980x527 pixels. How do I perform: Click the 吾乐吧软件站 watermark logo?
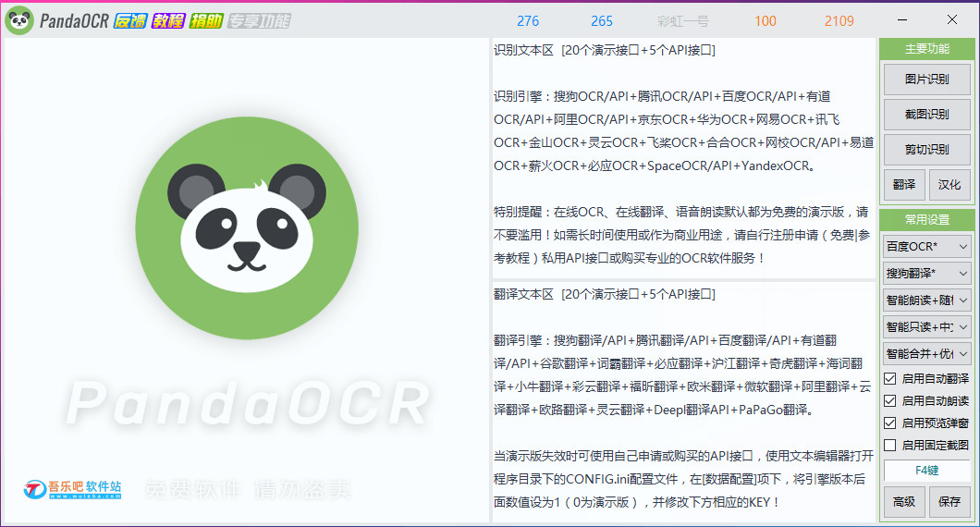pos(72,489)
